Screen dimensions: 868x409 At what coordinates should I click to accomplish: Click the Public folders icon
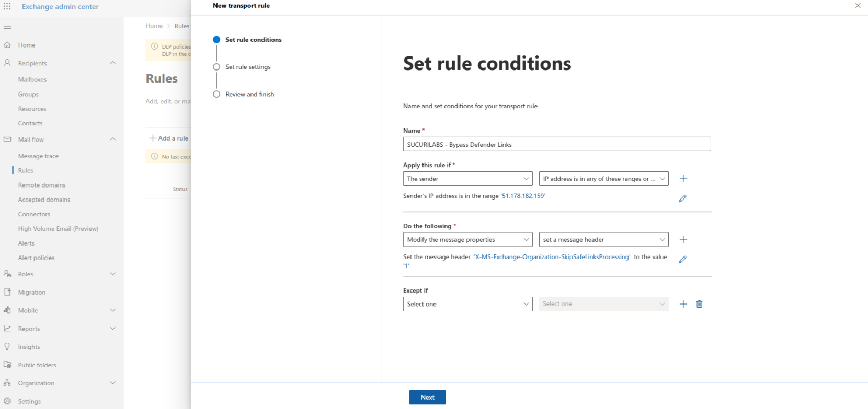(7, 365)
